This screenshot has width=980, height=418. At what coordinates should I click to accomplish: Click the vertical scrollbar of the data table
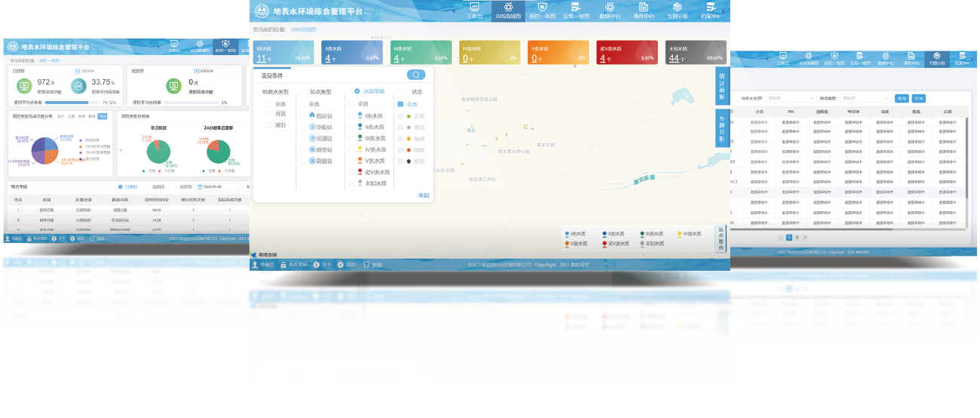click(966, 158)
